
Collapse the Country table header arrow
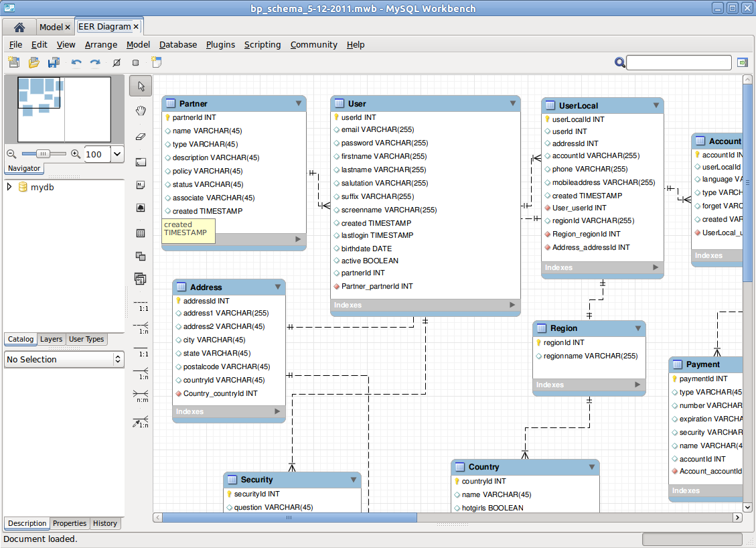click(x=591, y=467)
